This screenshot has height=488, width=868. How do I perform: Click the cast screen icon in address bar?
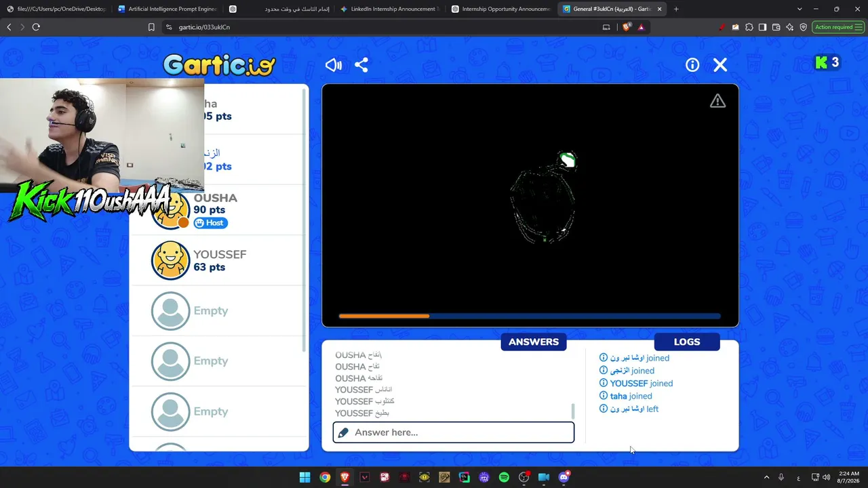pos(606,27)
